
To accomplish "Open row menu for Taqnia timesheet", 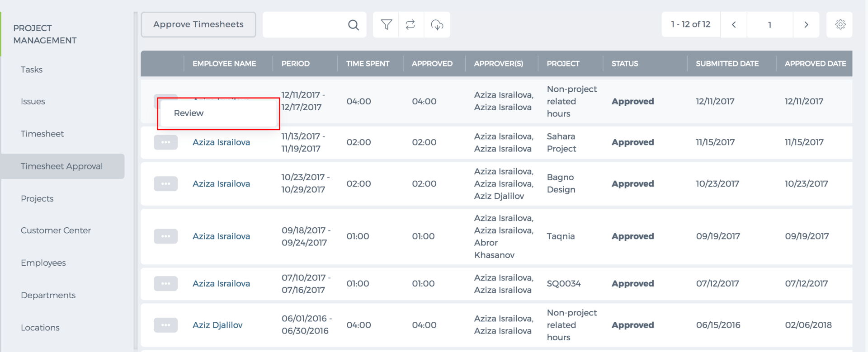I will [x=165, y=236].
